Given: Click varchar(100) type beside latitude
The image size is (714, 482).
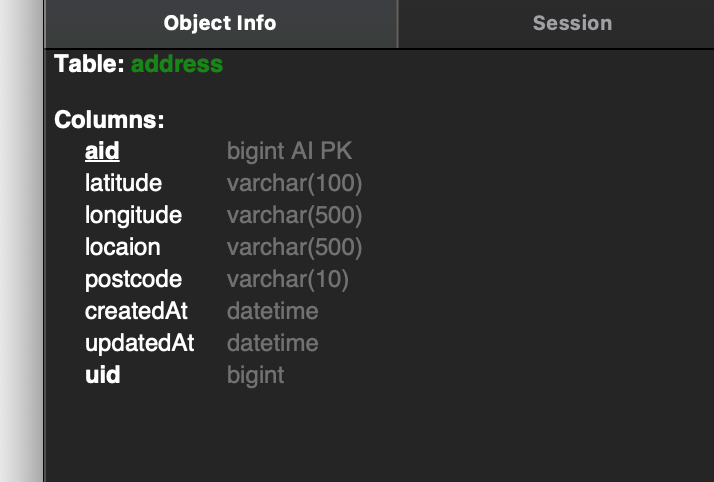Looking at the screenshot, I should click(x=294, y=184).
